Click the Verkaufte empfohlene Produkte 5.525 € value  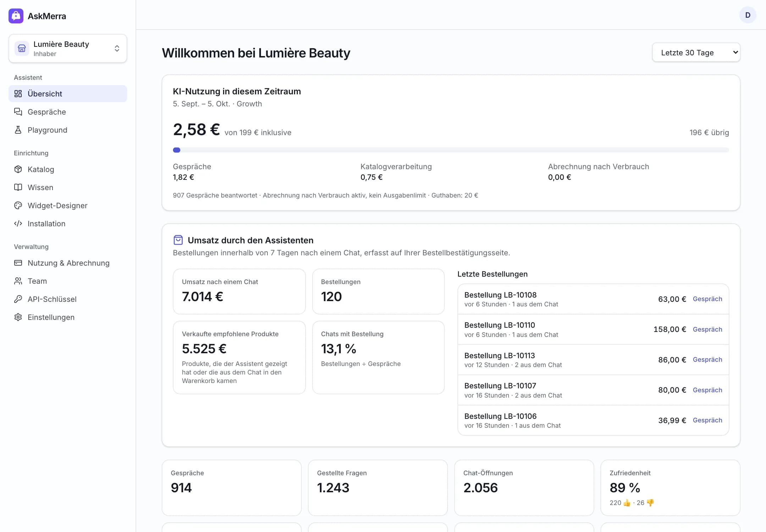click(x=204, y=349)
